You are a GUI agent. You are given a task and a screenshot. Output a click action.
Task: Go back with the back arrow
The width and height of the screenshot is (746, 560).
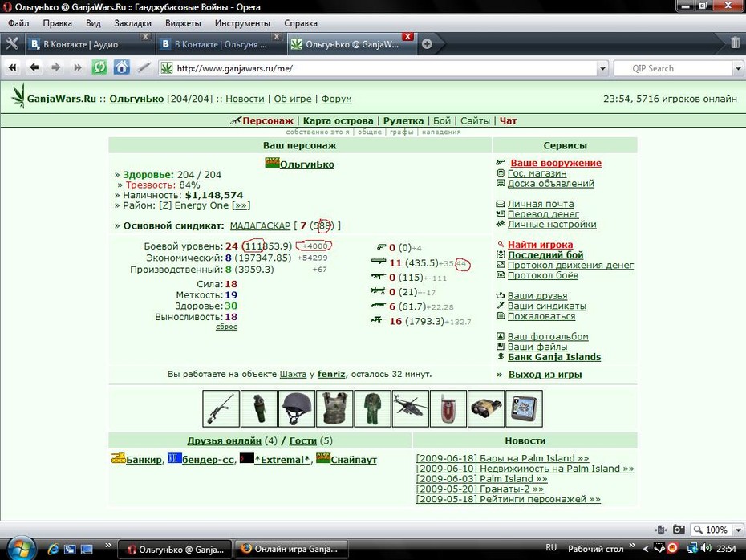[34, 67]
